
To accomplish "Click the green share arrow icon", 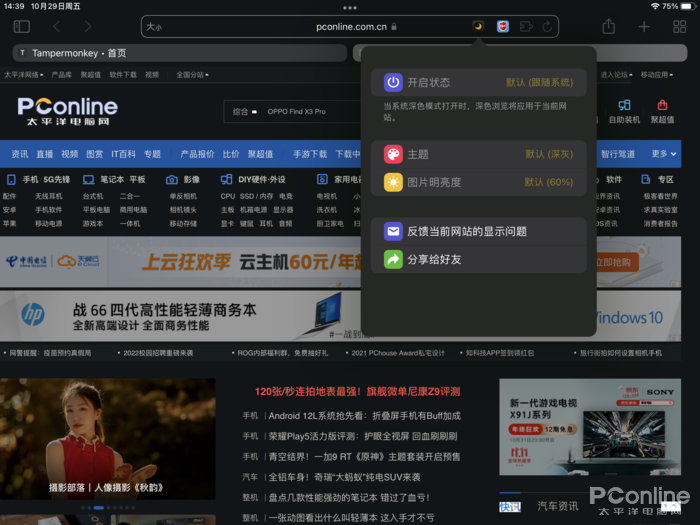I will 393,259.
